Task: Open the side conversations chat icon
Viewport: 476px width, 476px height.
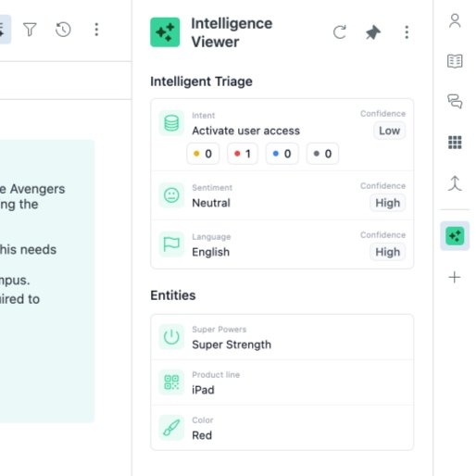Action: [x=455, y=101]
